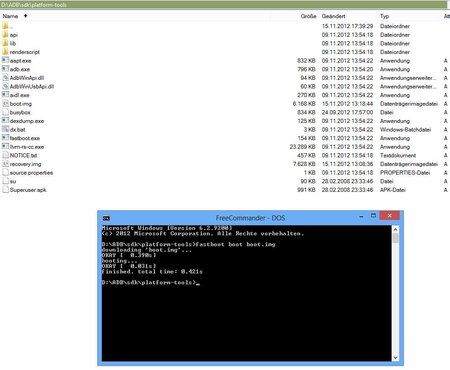
Task: Click the aapt.exe file icon
Action: (x=5, y=60)
